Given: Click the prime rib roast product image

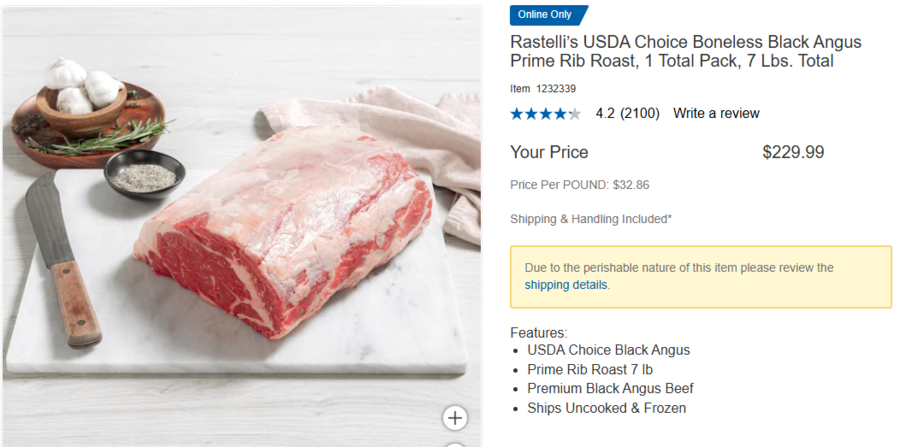Looking at the screenshot, I should tap(285, 235).
